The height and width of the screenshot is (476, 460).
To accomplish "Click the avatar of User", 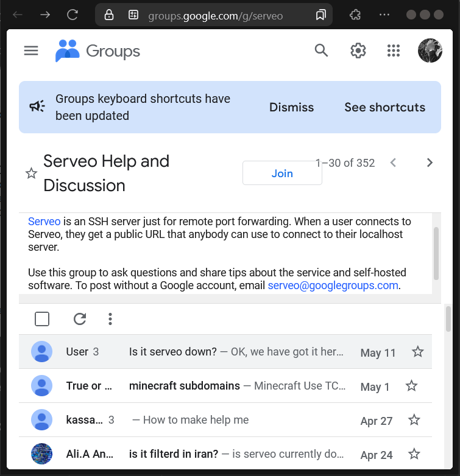I will coord(41,352).
